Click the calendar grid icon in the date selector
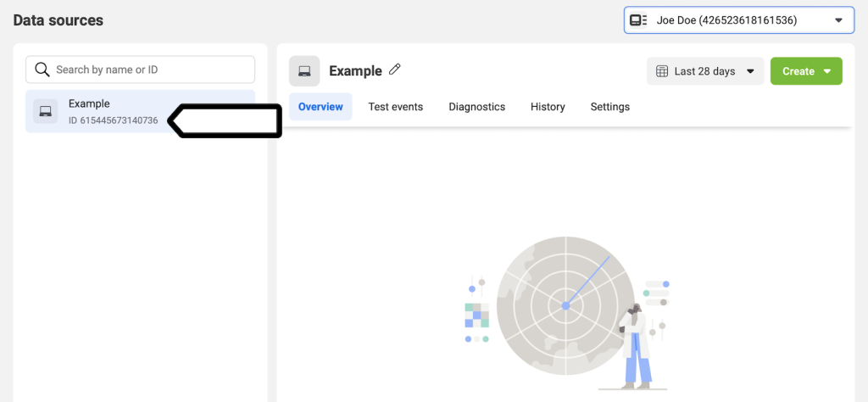The width and height of the screenshot is (868, 402). click(662, 71)
